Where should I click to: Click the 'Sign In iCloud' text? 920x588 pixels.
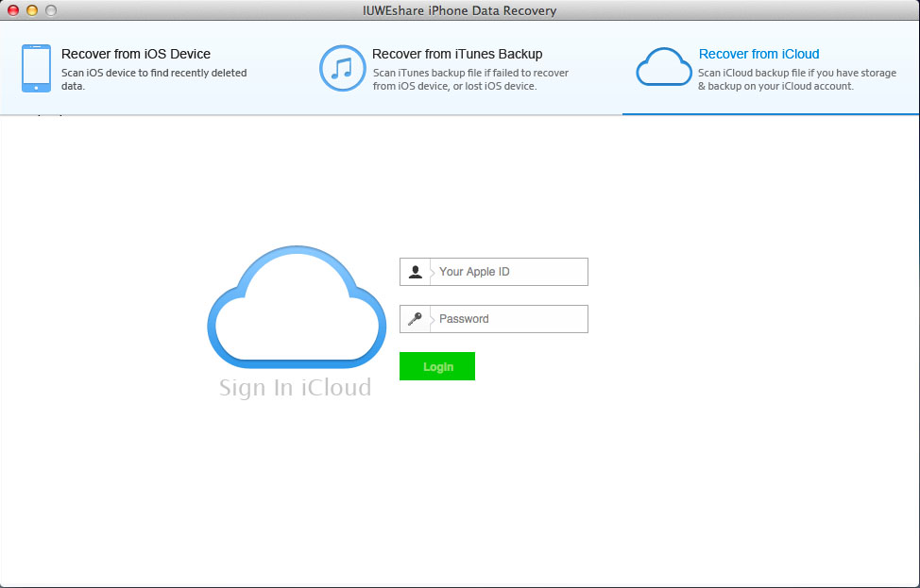pos(295,388)
